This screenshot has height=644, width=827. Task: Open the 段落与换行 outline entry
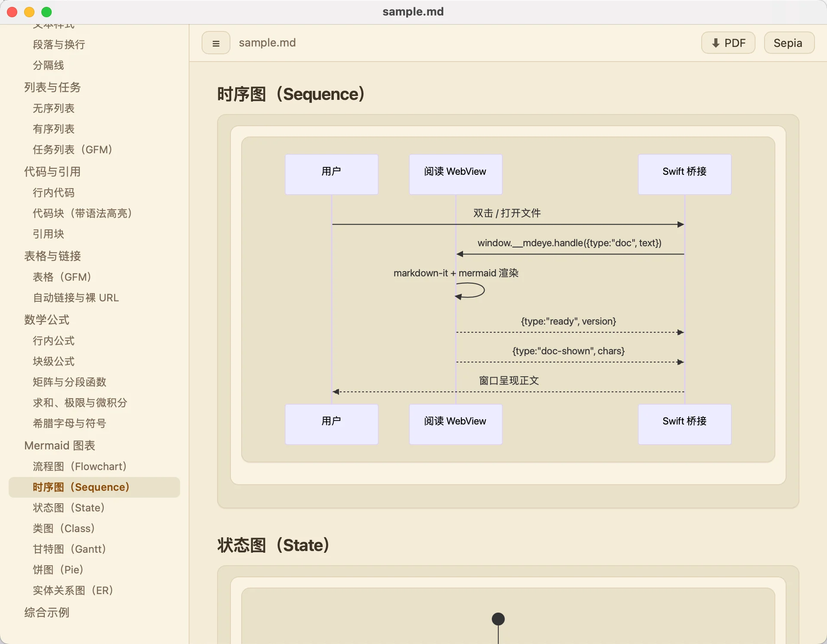[x=59, y=45]
